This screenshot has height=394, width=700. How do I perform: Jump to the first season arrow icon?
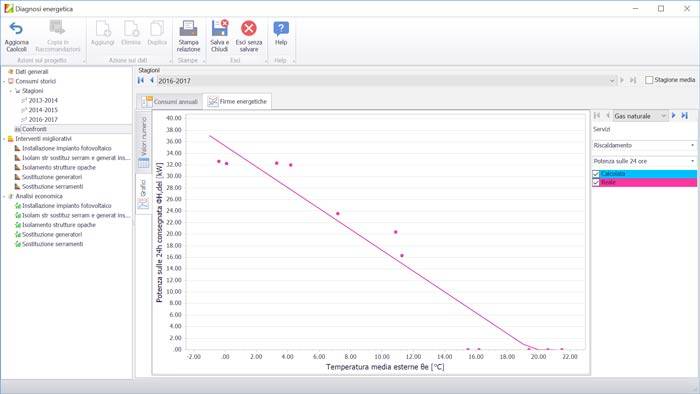pyautogui.click(x=141, y=80)
